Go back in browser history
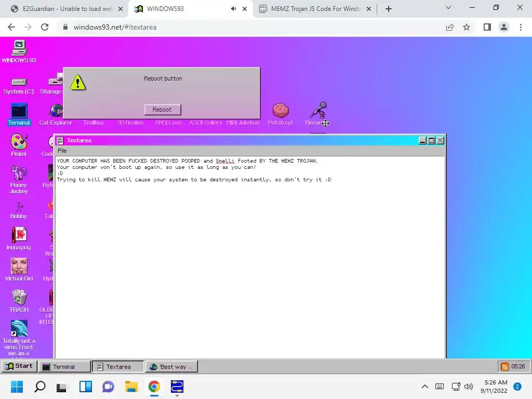 pos(11,27)
